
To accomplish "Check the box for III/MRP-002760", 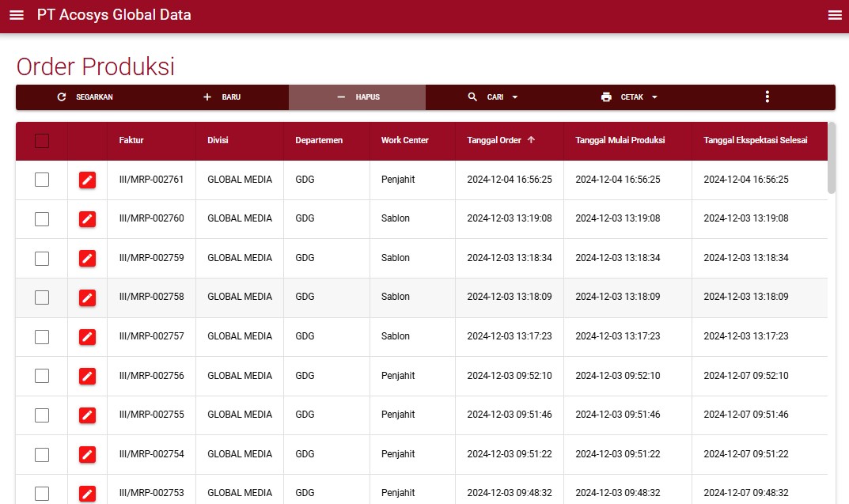I will [x=42, y=219].
